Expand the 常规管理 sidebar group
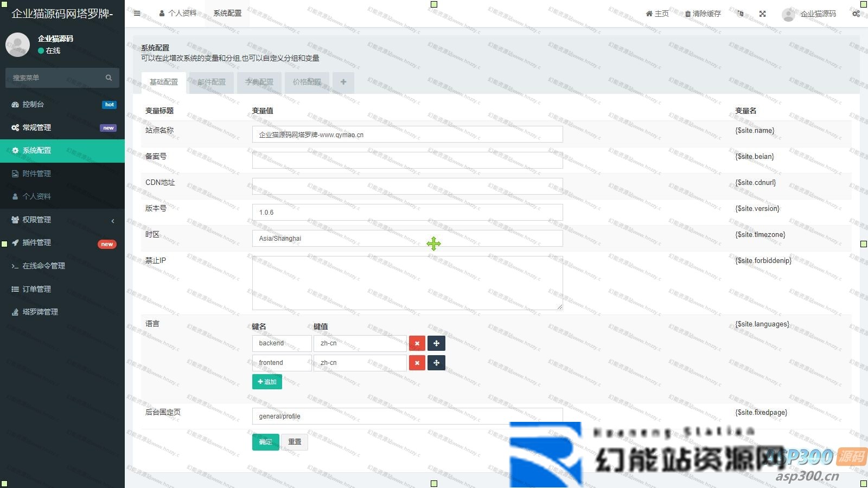 coord(62,127)
